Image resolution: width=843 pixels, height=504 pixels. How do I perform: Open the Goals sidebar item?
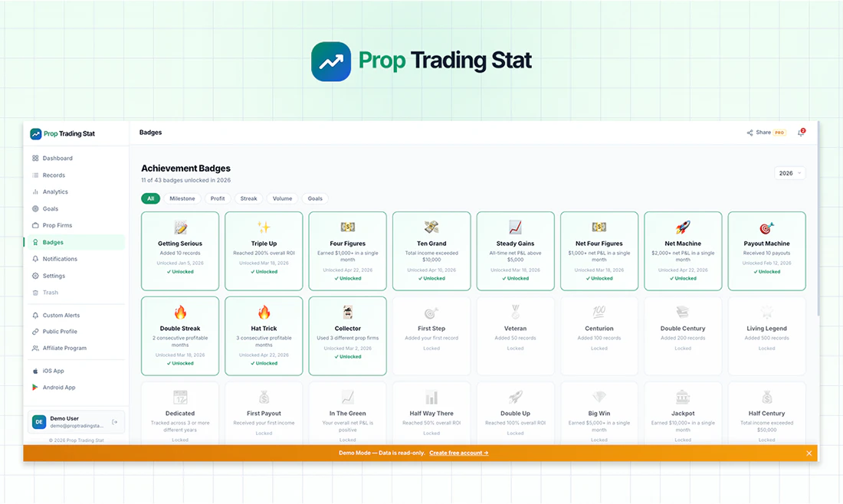(75, 208)
